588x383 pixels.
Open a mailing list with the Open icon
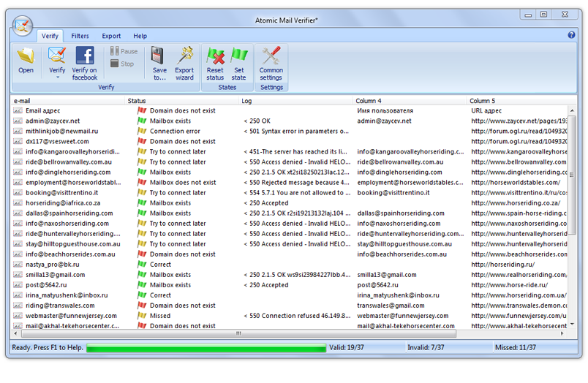pos(26,56)
